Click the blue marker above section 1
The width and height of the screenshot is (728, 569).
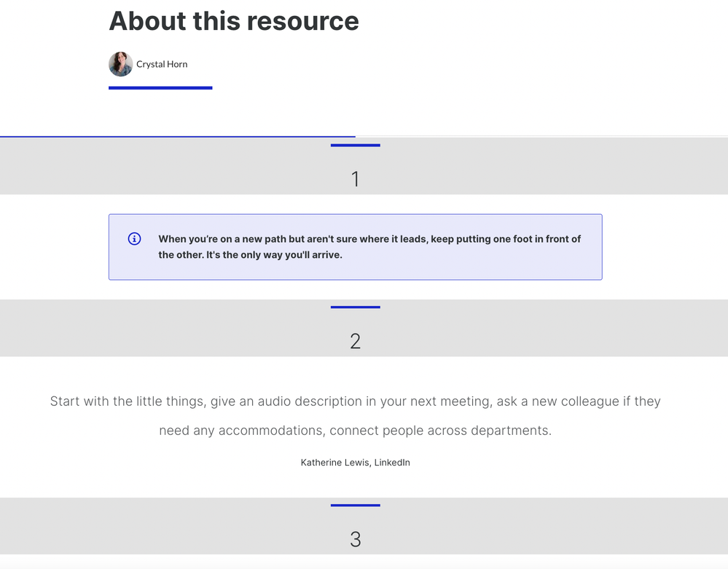(355, 146)
